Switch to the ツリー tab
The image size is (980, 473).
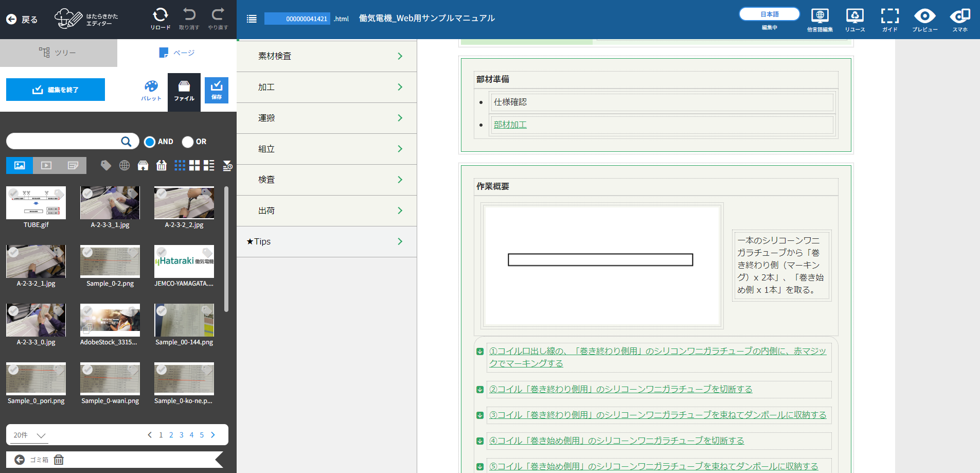click(58, 52)
